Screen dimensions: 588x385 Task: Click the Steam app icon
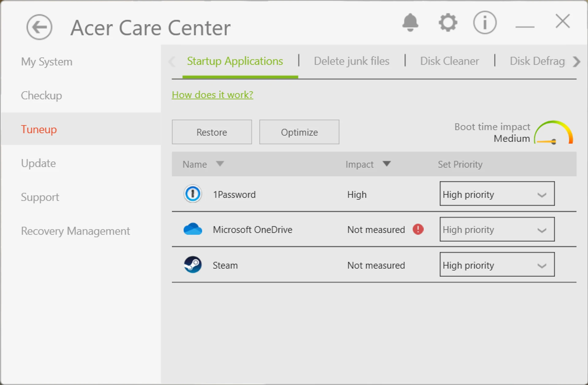193,265
